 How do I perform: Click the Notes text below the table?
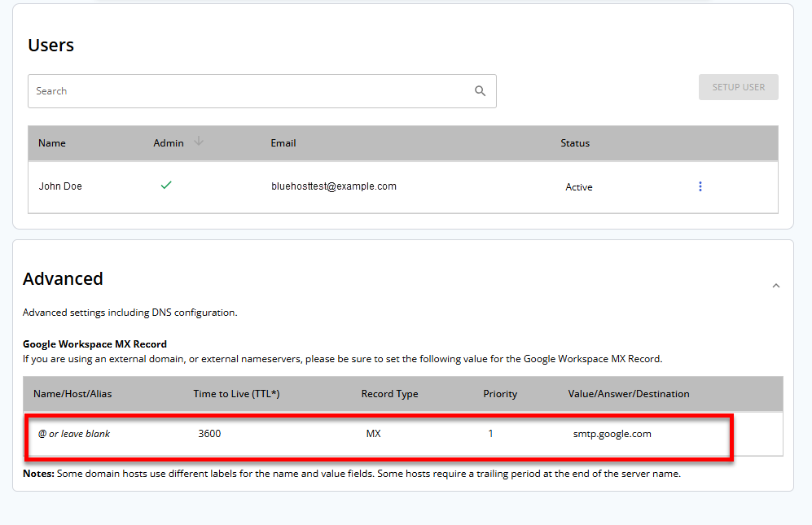[x=352, y=473]
